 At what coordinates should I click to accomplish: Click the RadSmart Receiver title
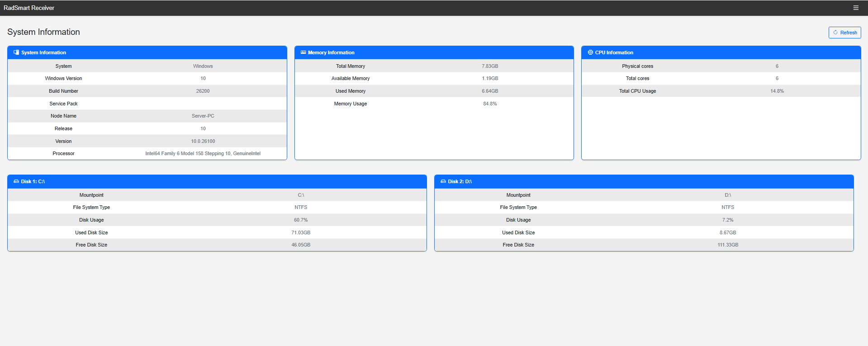tap(29, 8)
